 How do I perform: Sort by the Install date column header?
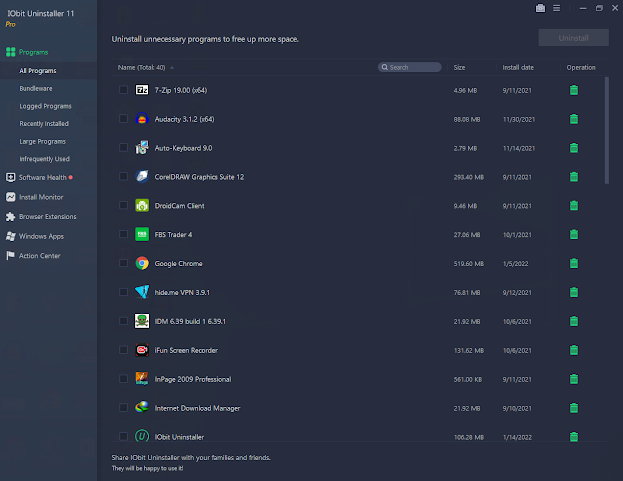[x=518, y=68]
